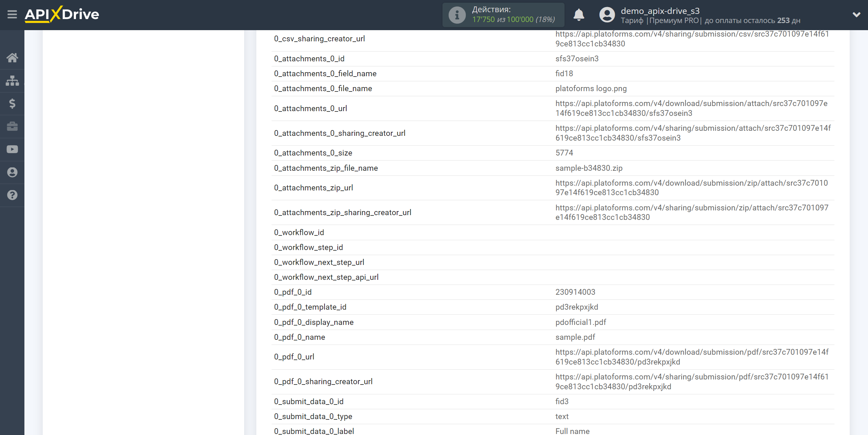Click the actions counter 17'750 из 100'000
The width and height of the screenshot is (868, 435).
coord(513,20)
